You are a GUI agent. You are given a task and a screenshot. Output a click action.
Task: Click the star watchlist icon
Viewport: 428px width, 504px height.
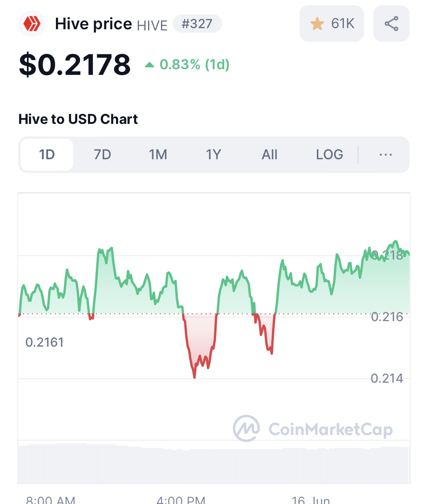click(x=317, y=24)
